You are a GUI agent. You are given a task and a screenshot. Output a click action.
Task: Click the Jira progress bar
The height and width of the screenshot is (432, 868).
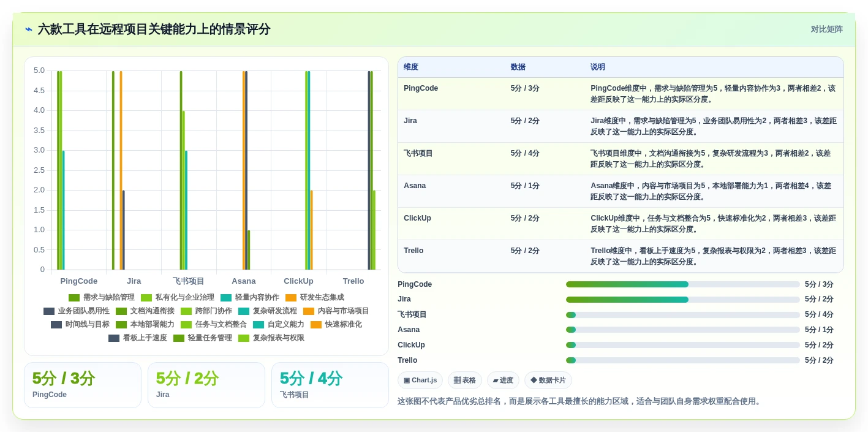[683, 299]
